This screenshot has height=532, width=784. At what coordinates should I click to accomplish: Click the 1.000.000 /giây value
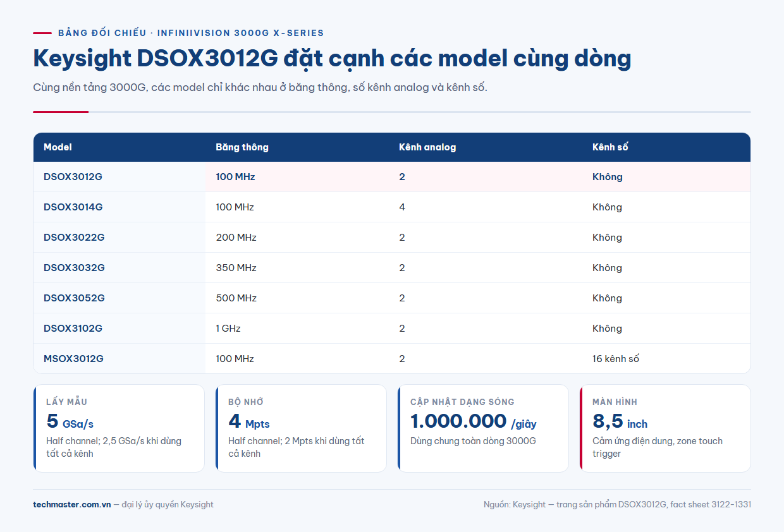(x=474, y=421)
